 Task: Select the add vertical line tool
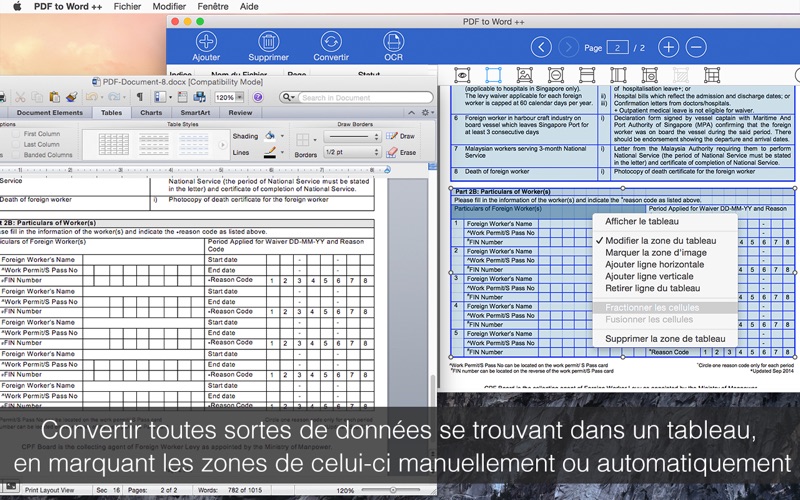coord(618,75)
